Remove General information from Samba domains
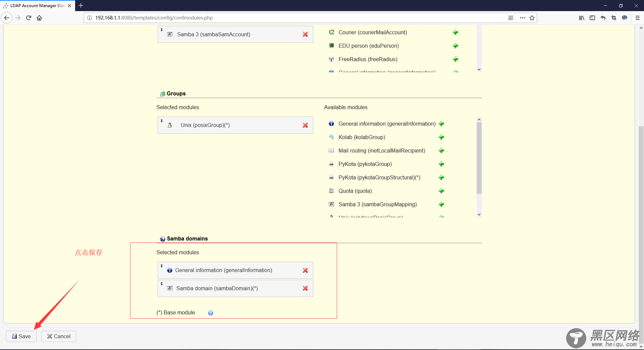 coord(305,270)
